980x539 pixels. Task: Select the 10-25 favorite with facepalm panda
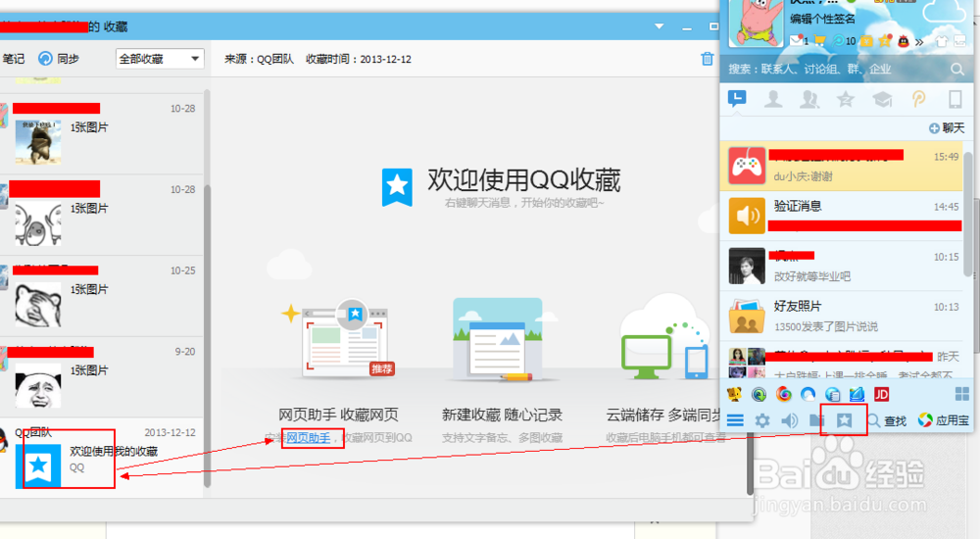[x=101, y=296]
